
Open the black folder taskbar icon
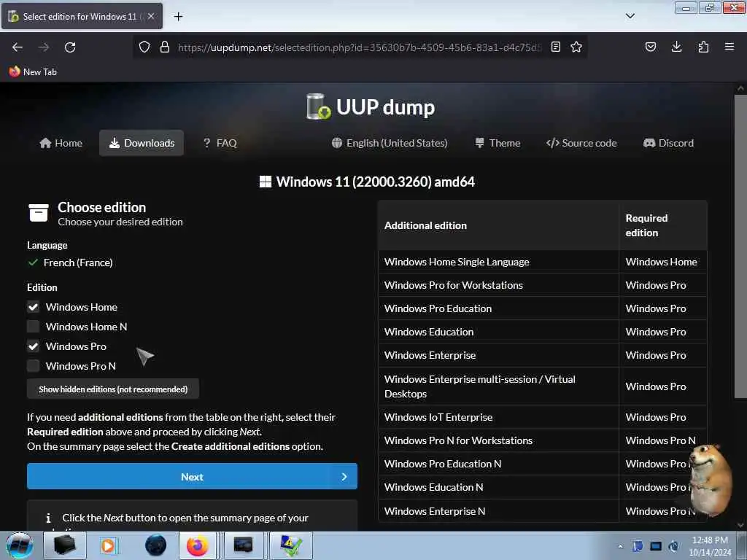65,545
